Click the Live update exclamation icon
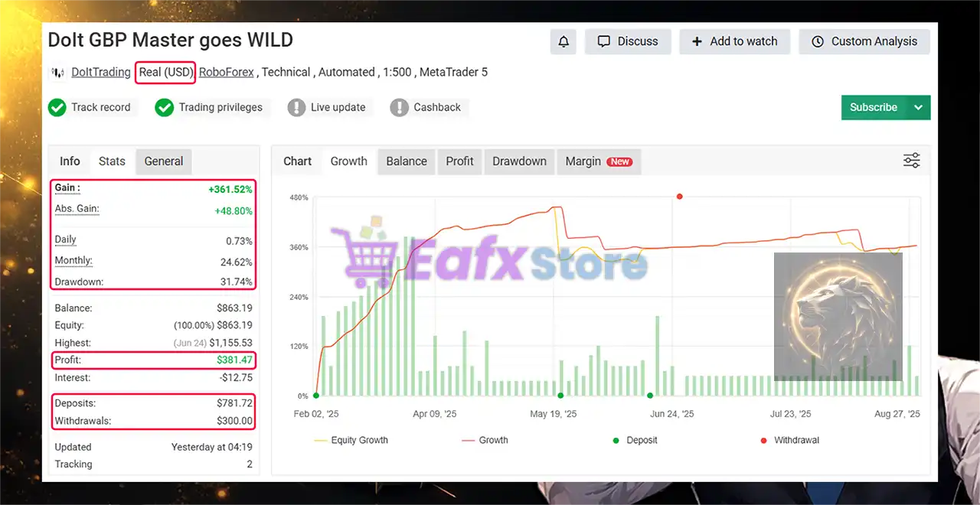This screenshot has height=505, width=980. point(296,108)
